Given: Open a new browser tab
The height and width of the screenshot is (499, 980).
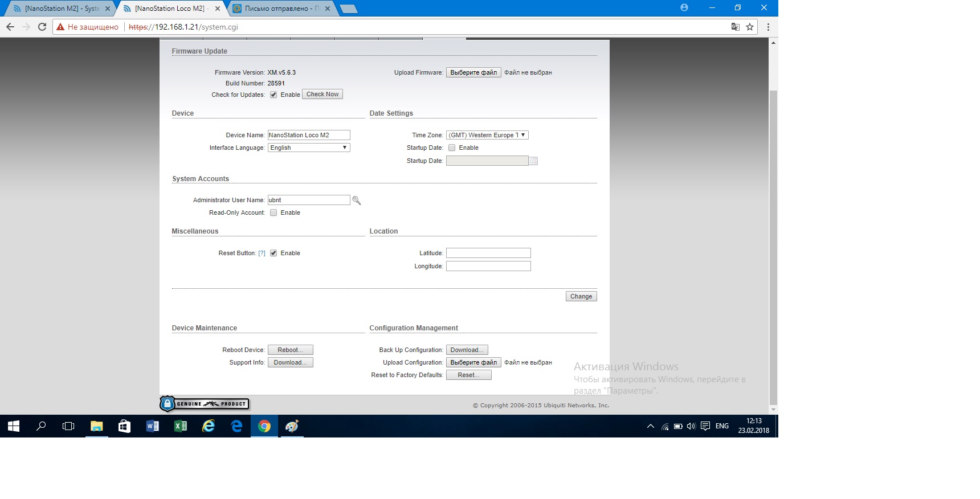Looking at the screenshot, I should [348, 9].
